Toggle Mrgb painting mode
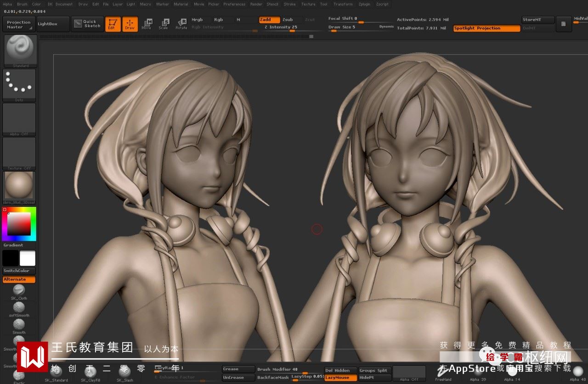 201,20
